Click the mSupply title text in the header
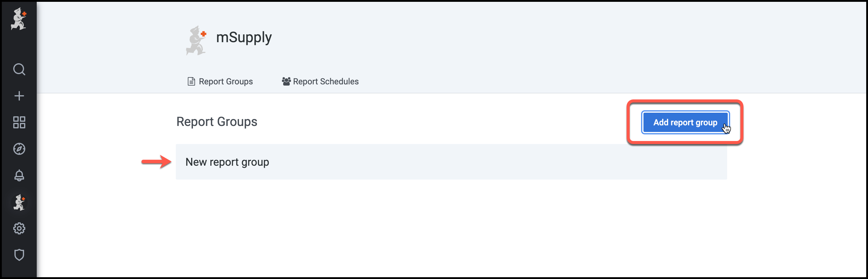The image size is (868, 279). pos(243,37)
